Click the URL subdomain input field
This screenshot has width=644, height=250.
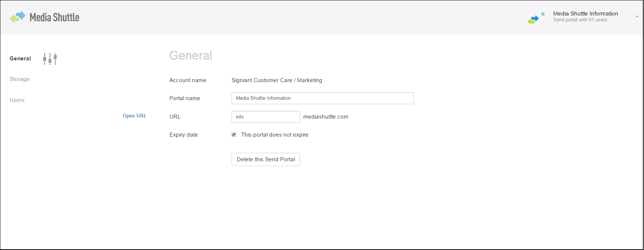coord(266,117)
